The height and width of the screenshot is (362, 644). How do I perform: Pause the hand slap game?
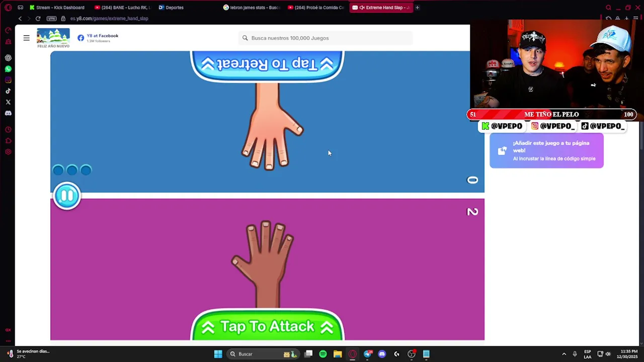[67, 196]
